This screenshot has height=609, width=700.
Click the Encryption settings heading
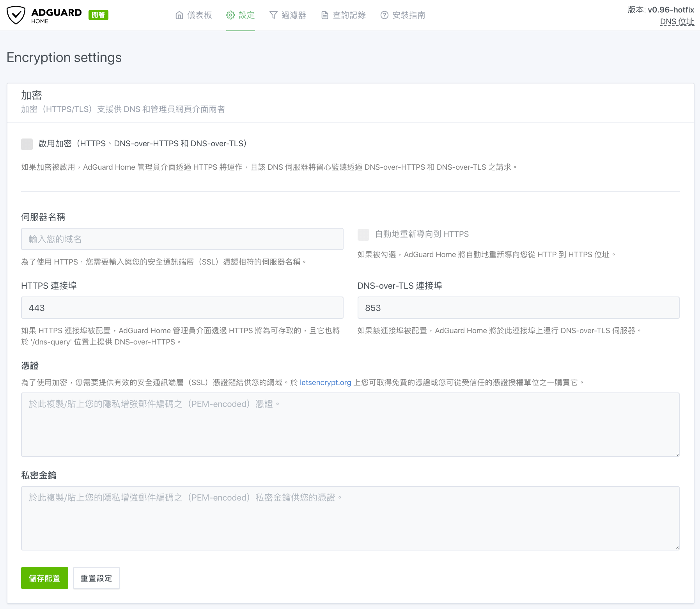pos(64,57)
